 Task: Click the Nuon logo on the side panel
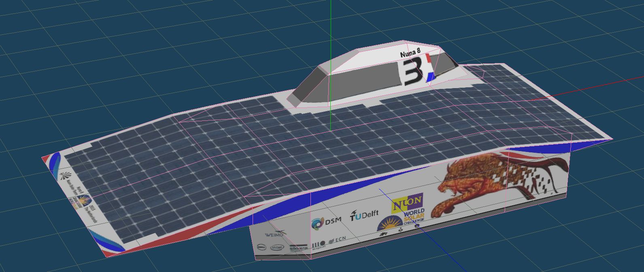[407, 201]
